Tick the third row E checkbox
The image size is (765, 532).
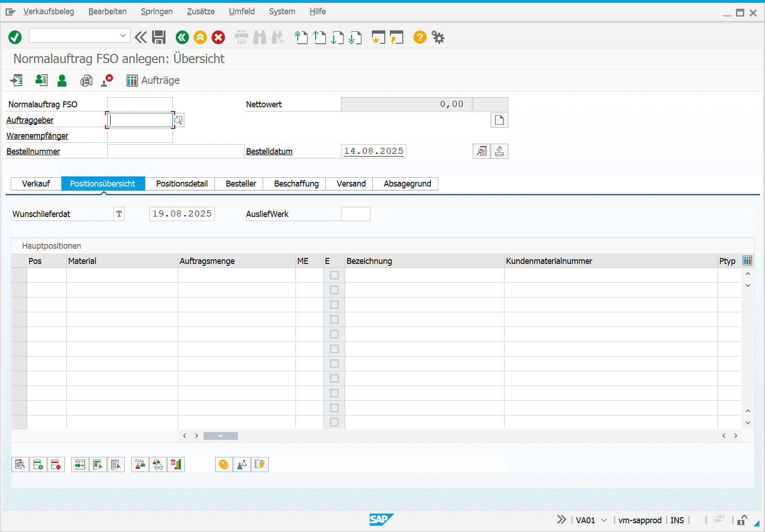334,305
